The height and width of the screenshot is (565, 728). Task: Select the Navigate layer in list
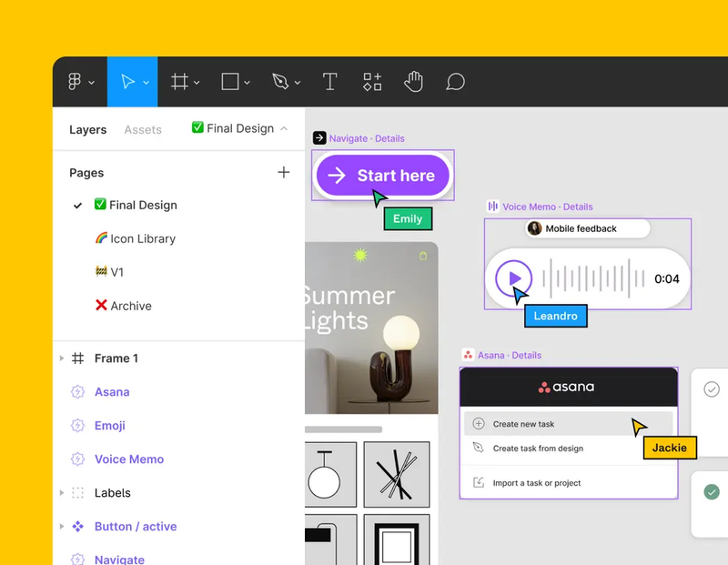coord(119,560)
